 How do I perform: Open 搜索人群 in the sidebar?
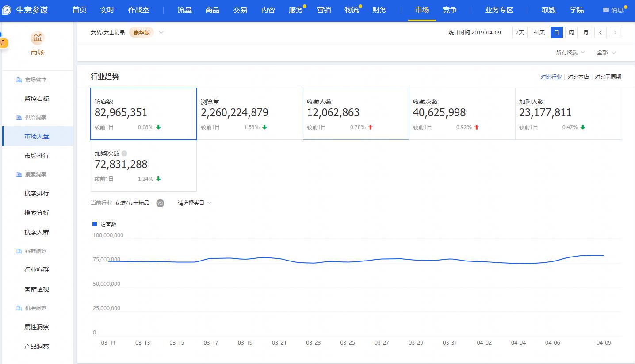37,232
